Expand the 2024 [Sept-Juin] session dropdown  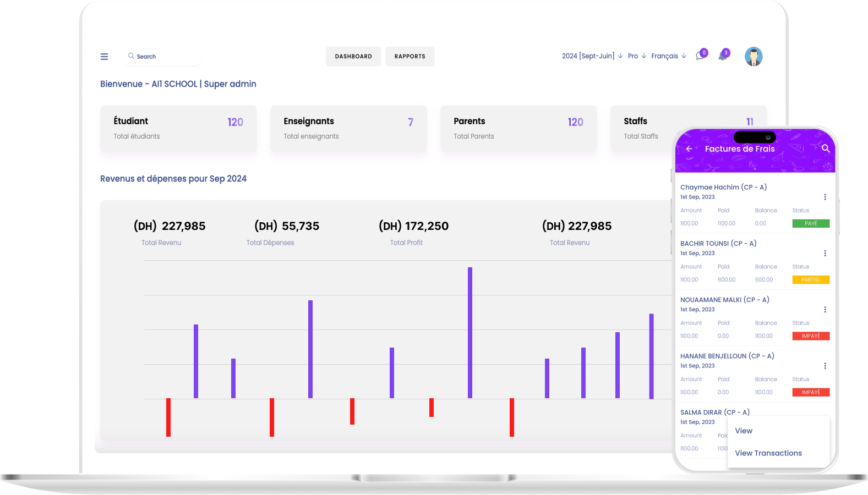tap(592, 56)
